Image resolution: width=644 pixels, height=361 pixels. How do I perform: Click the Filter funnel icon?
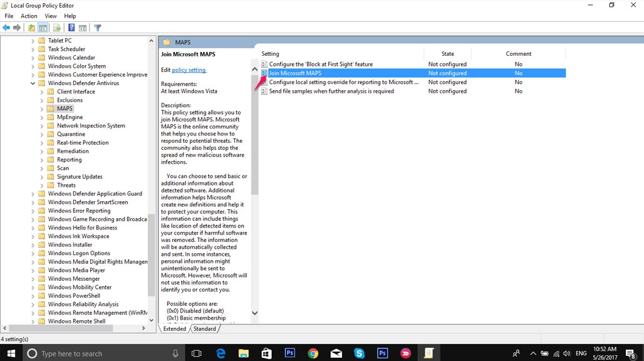coord(98,28)
